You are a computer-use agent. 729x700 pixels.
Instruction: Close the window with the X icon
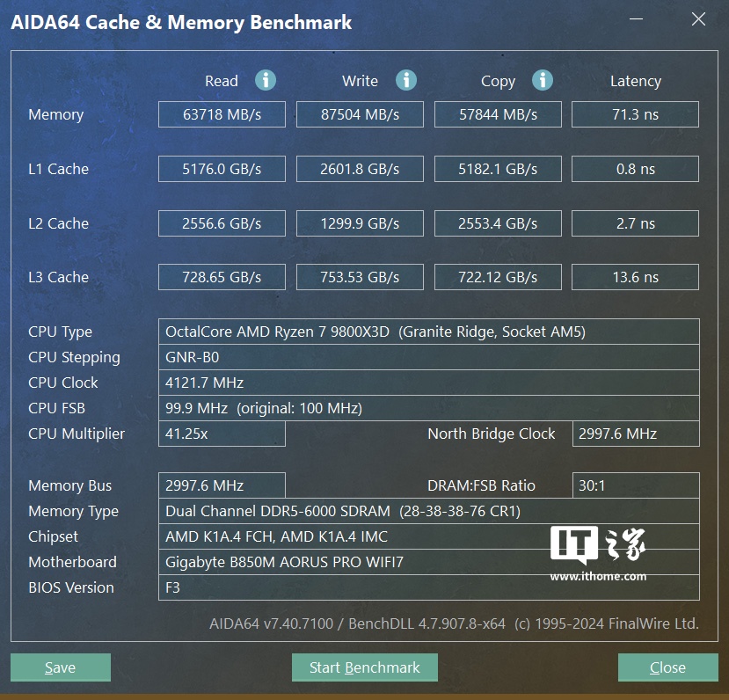pos(698,19)
